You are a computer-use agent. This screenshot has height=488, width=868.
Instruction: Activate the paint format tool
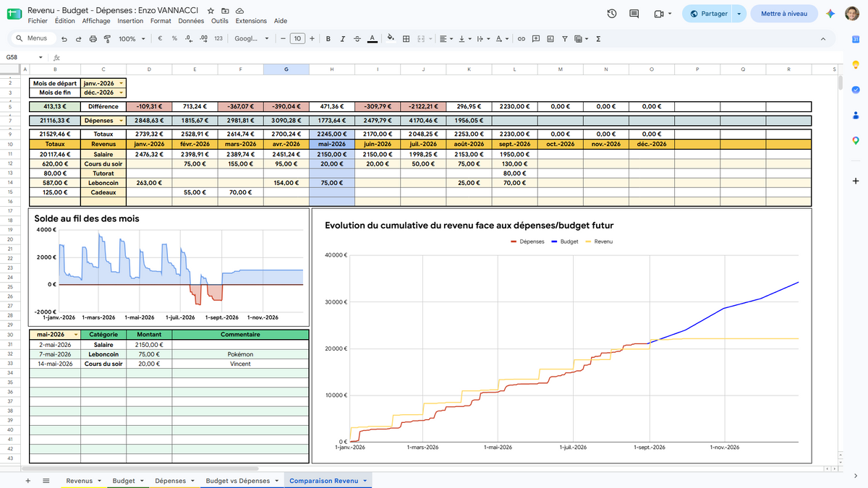point(106,39)
